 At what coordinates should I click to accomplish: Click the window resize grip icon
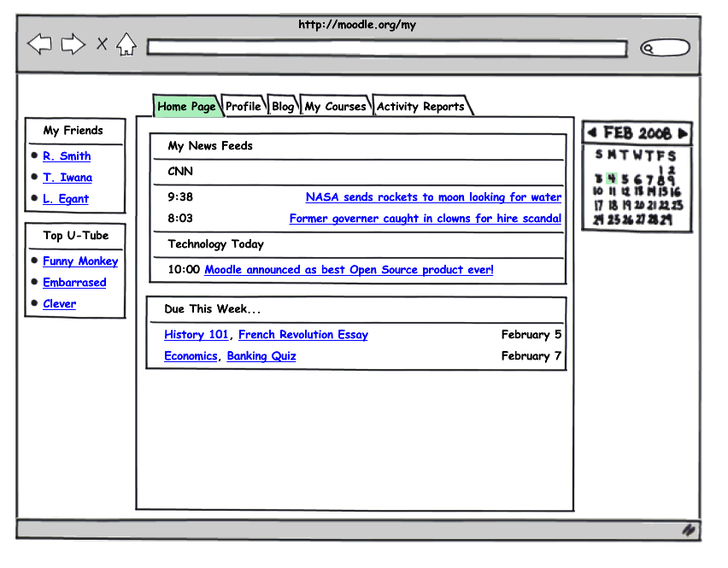689,530
